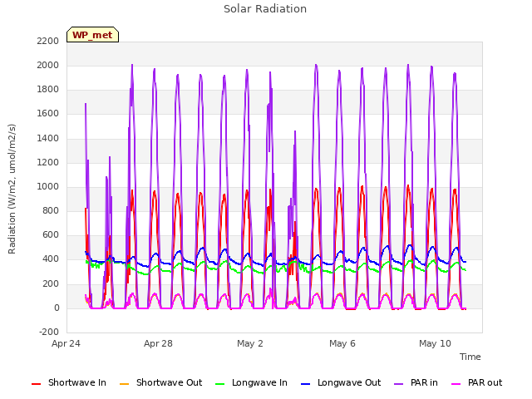Toggle Longwave Out legend entry
The height and width of the screenshot is (399, 532).
[x=341, y=382]
